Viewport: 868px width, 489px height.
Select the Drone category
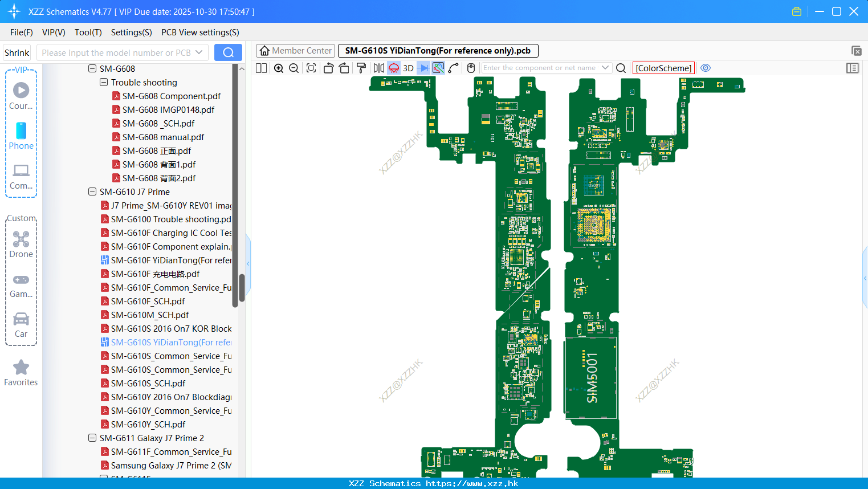[21, 244]
